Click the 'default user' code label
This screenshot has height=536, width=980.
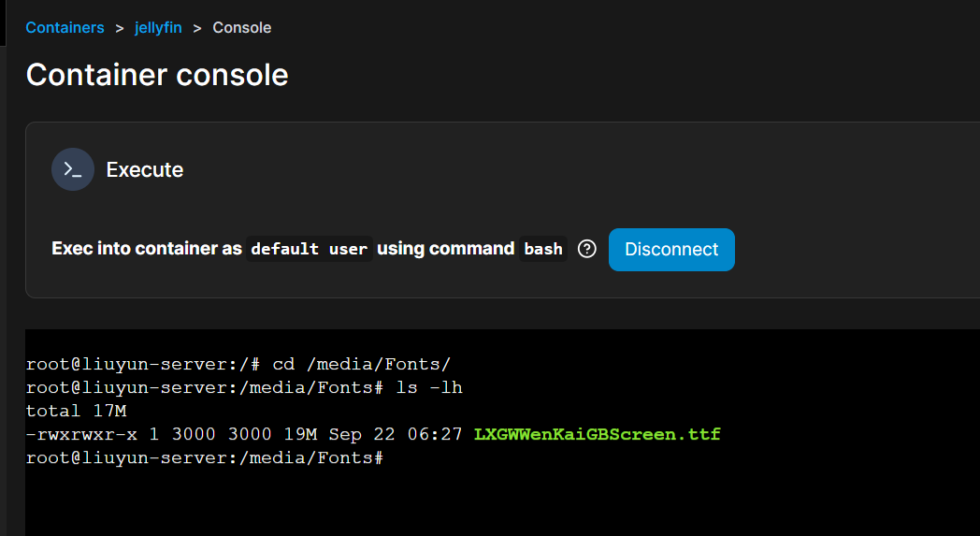(x=310, y=250)
